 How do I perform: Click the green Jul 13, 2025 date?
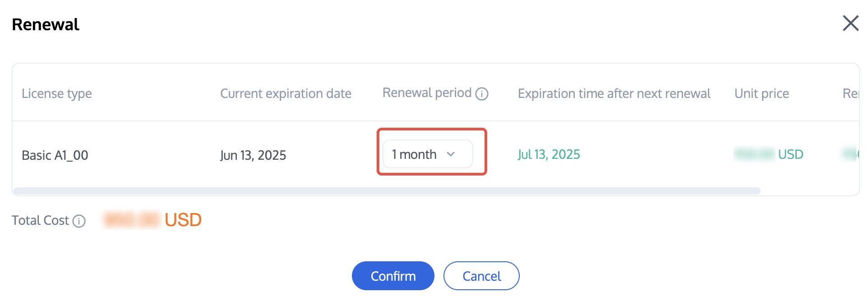coord(549,154)
